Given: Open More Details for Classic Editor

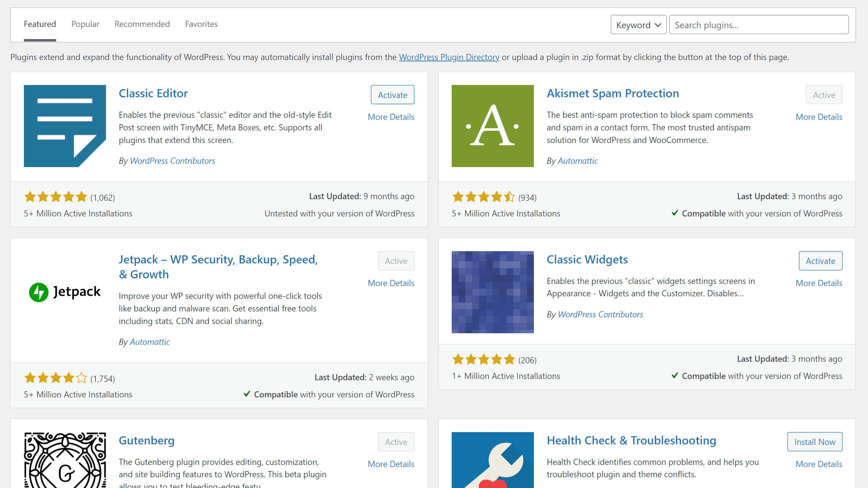Looking at the screenshot, I should click(x=391, y=117).
